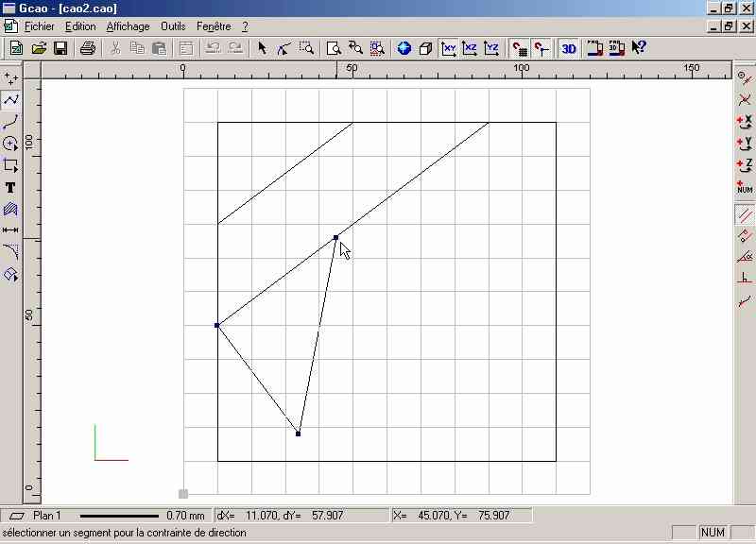The image size is (756, 544).
Task: Select the arrow pointer tool
Action: click(262, 48)
